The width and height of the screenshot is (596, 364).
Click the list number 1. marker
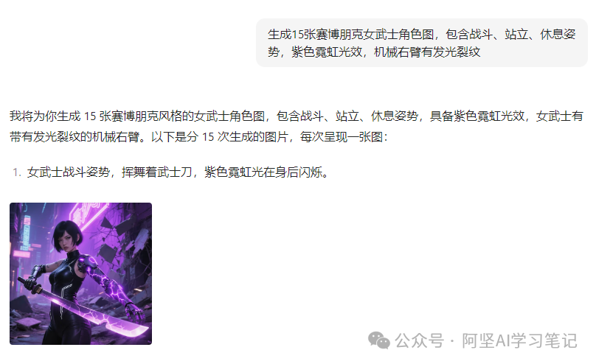point(17,172)
